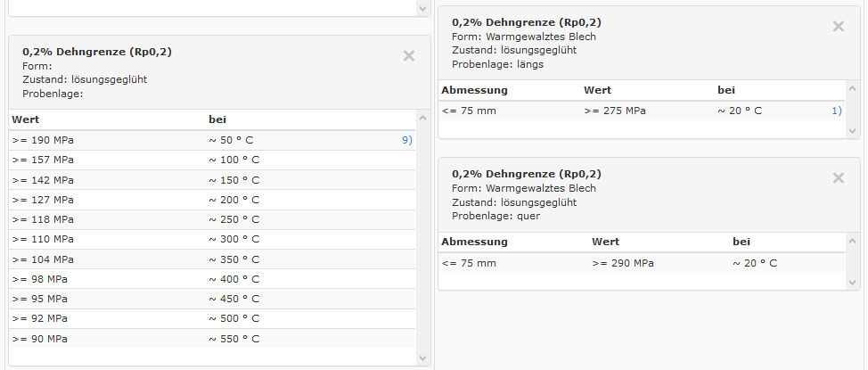868x370 pixels.
Task: Close the Probenlage quer panel
Action: [x=838, y=178]
